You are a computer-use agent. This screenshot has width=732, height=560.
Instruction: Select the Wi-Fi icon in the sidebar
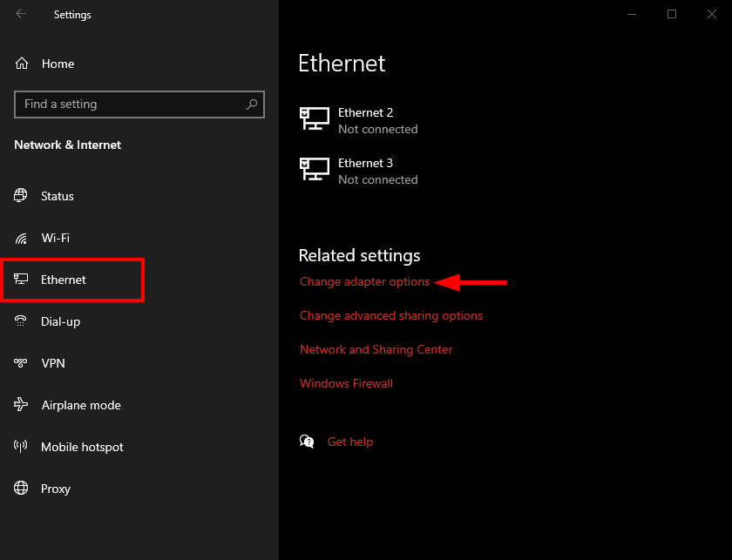(x=22, y=238)
